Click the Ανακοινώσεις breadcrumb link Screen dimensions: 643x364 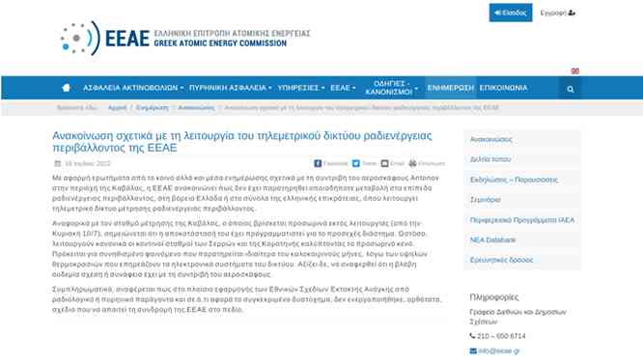[196, 108]
